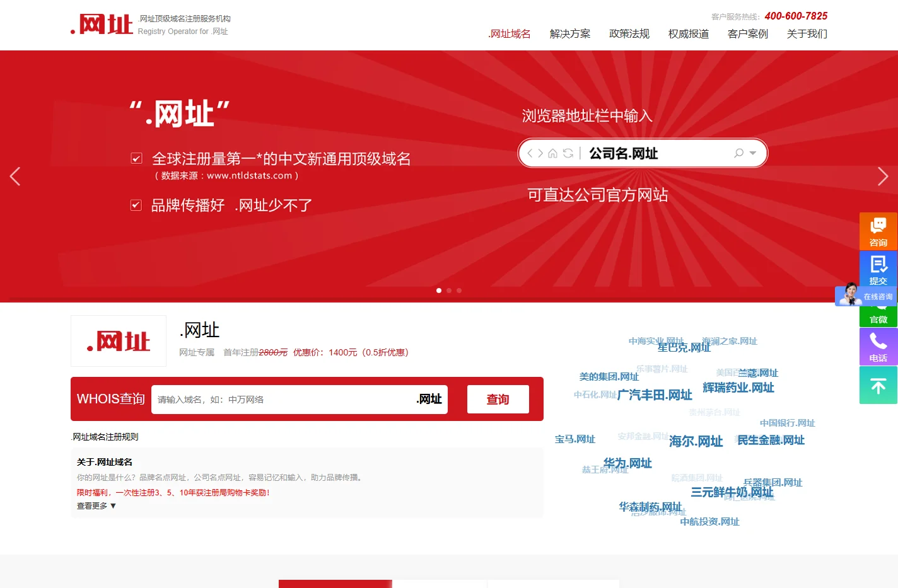Open .网址域名注册规则 link
Viewport: 898px width, 588px height.
point(105,437)
